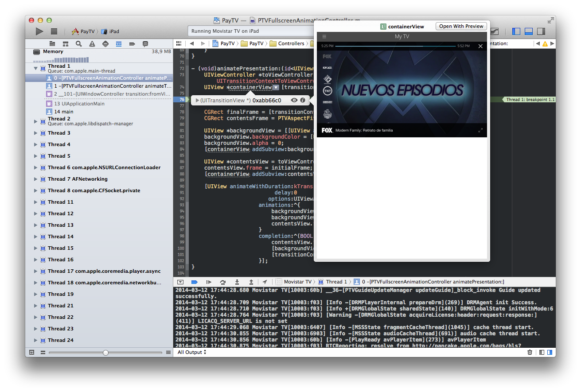Open All Output console filter dropdown
The height and width of the screenshot is (392, 581).
click(x=192, y=352)
